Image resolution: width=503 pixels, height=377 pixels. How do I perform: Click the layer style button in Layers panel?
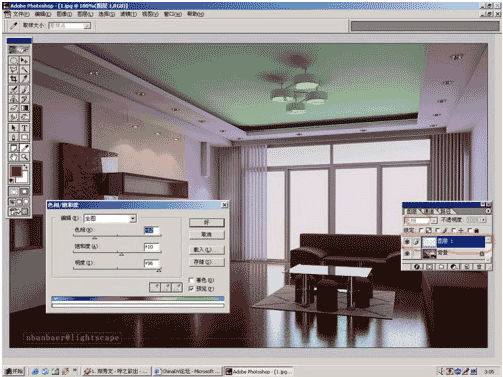click(416, 267)
